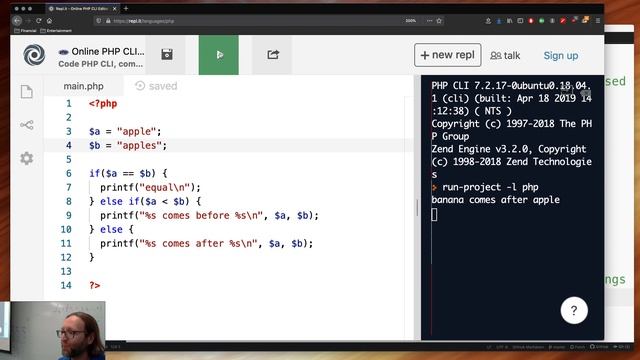The height and width of the screenshot is (360, 640).
Task: Click the browser forward arrow
Action: click(x=28, y=21)
